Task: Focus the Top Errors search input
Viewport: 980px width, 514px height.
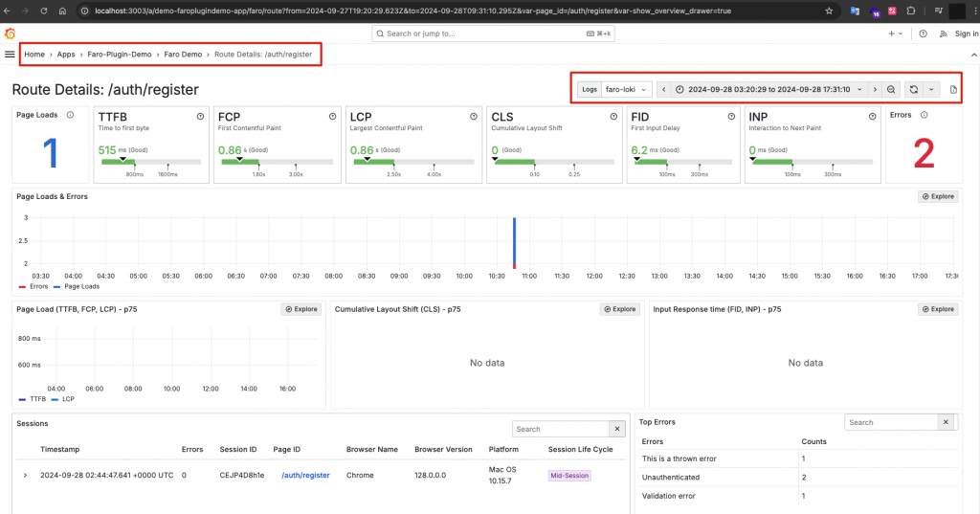Action: pos(891,422)
